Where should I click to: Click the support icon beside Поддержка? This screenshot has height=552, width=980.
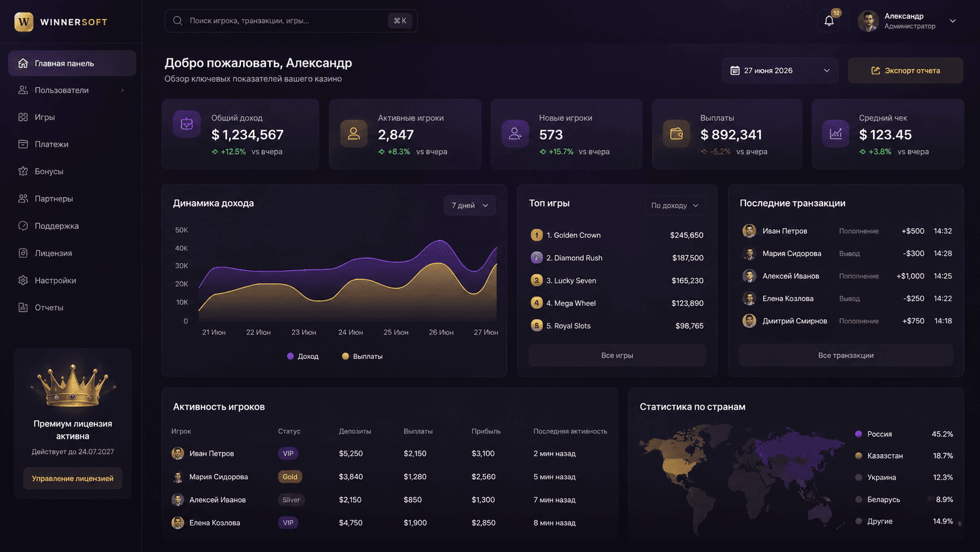point(23,226)
